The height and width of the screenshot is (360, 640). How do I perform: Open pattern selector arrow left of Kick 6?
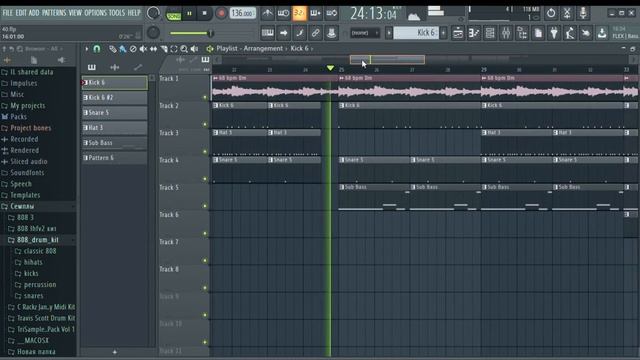pyautogui.click(x=389, y=33)
